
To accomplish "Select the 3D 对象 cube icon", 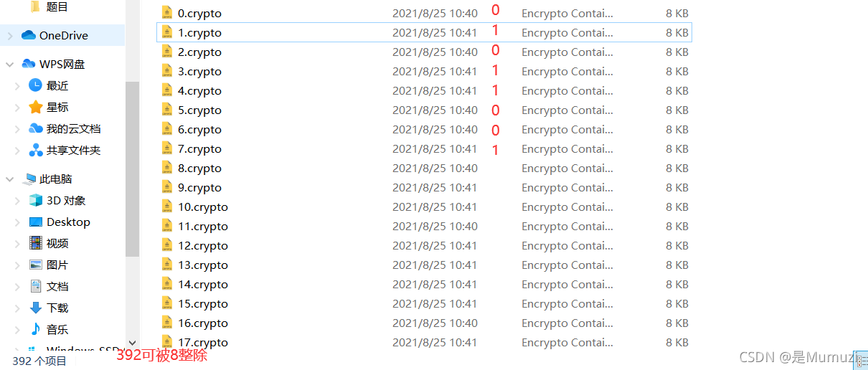I will coord(36,200).
